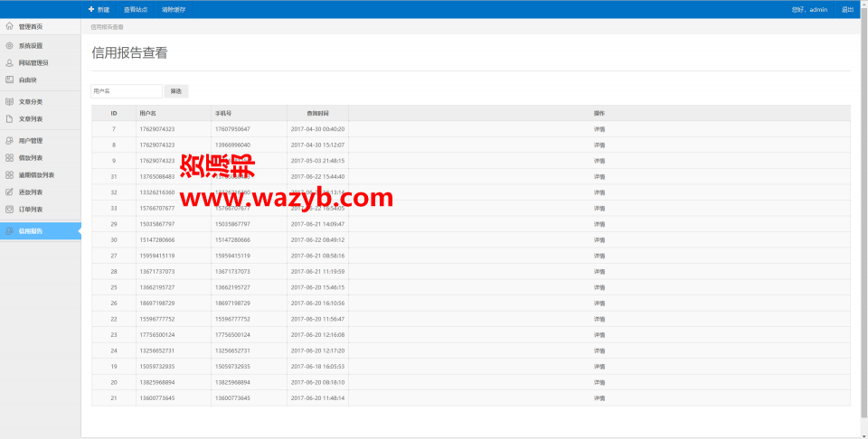
Task: Click the grid icon beside 借款列表
Action: [x=9, y=157]
